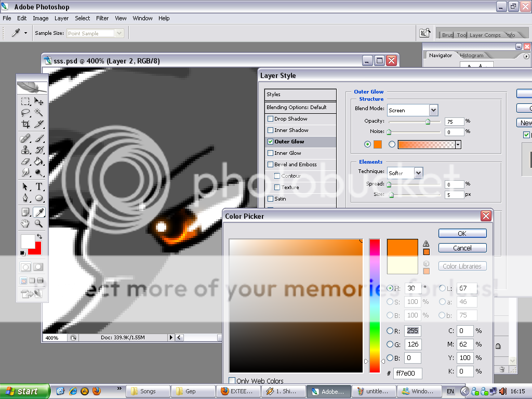
Task: Enable the Bevel and Emboss checkbox
Action: [270, 165]
